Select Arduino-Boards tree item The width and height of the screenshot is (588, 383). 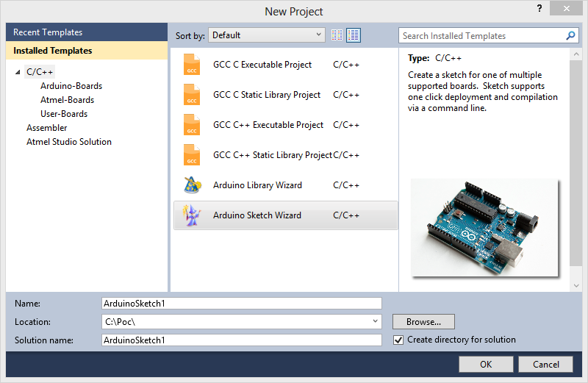tap(71, 86)
